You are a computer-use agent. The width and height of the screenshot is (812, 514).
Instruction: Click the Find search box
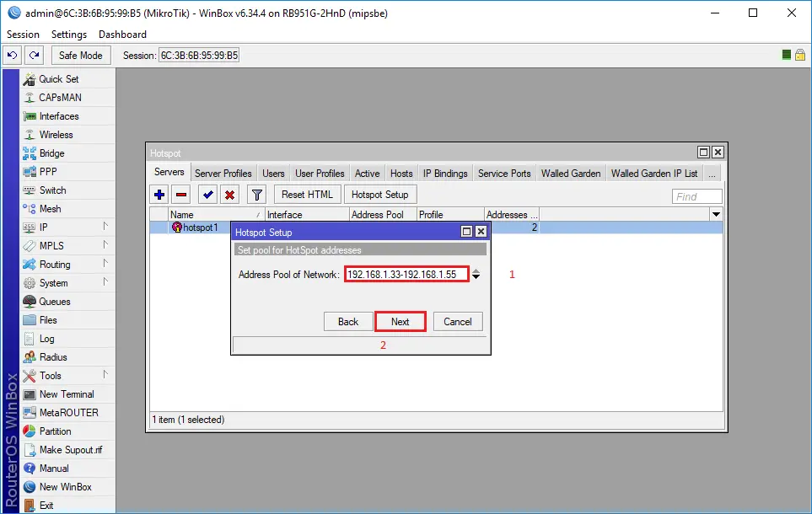[697, 196]
